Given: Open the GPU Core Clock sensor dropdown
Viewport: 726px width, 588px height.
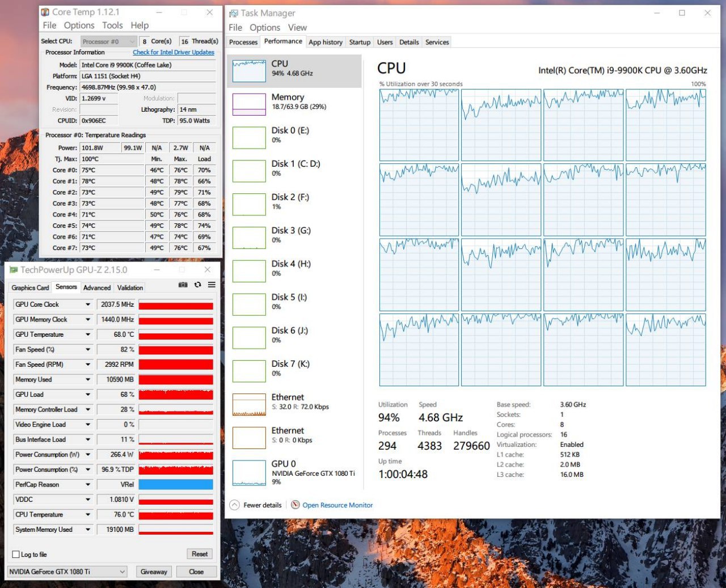Looking at the screenshot, I should point(88,304).
